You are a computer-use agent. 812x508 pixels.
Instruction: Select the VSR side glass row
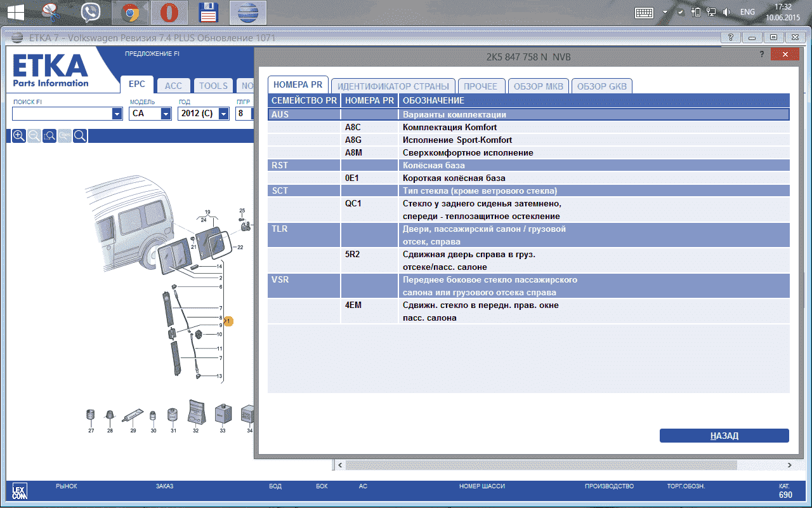tap(528, 286)
